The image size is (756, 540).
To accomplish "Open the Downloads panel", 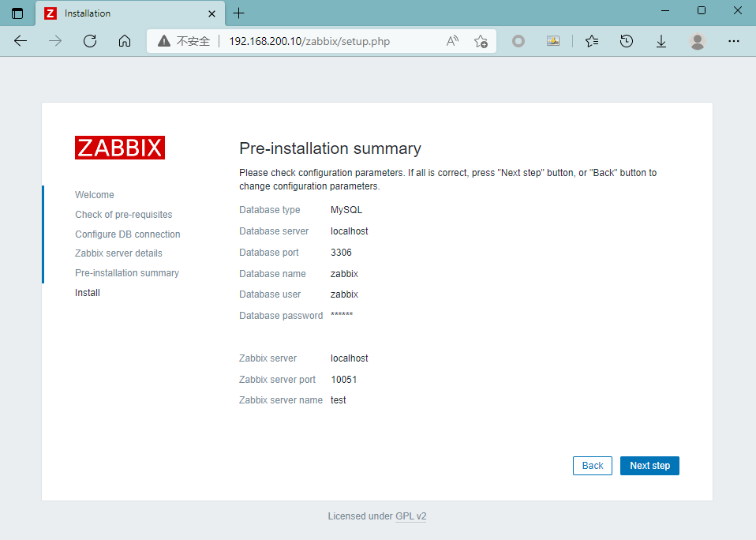I will click(x=661, y=42).
